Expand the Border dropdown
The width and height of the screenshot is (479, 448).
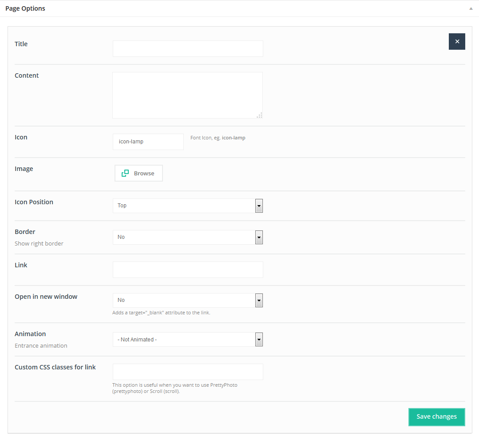click(x=187, y=237)
